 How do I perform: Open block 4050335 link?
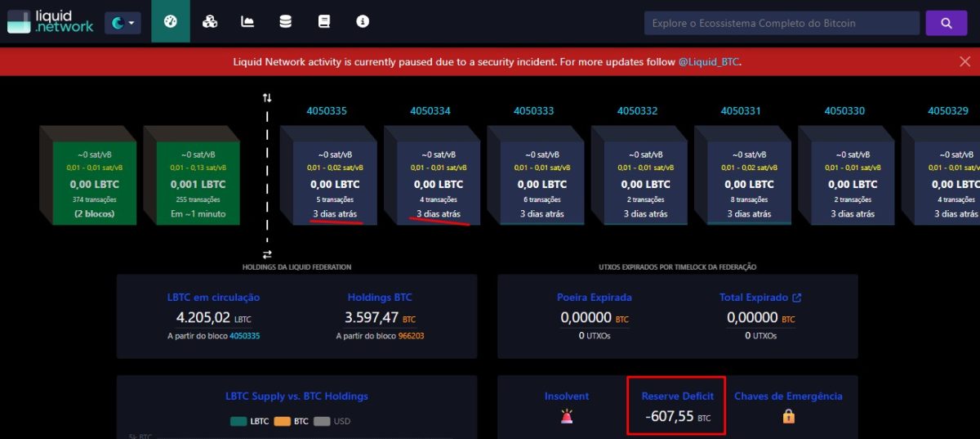click(x=327, y=110)
